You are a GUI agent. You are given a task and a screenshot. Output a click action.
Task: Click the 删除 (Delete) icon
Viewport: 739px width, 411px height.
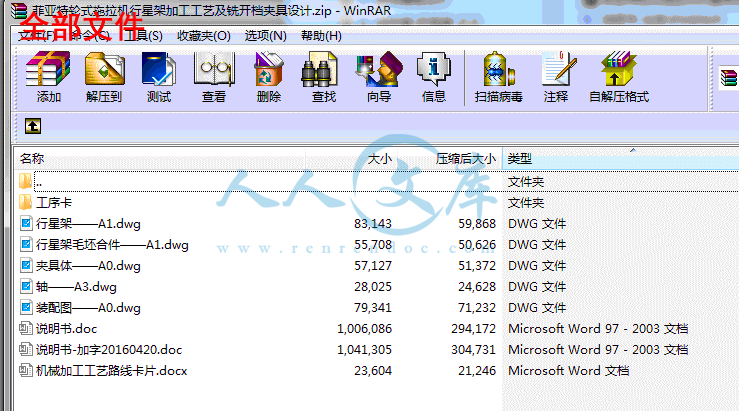point(269,69)
